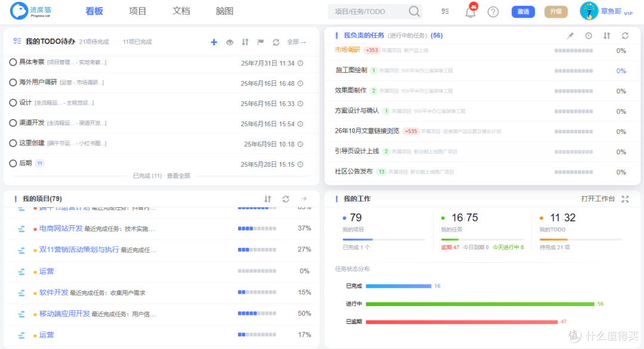This screenshot has height=349, width=644.
Task: Switch to the 看板 tab
Action: [x=94, y=11]
